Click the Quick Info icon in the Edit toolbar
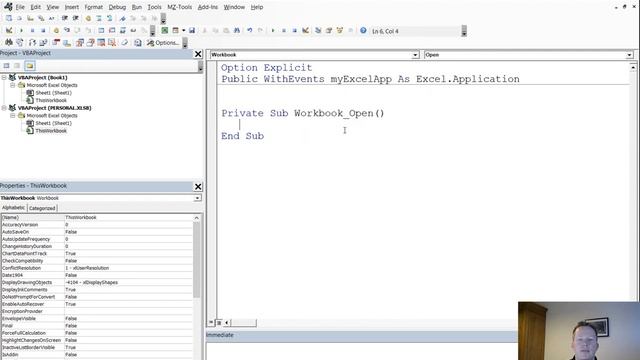Viewport: 640px width, 360px height. [x=30, y=18]
